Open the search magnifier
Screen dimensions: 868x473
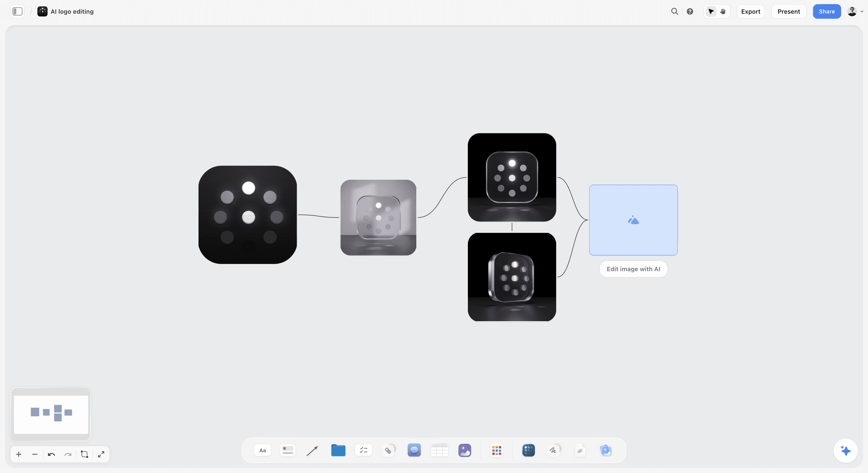674,11
